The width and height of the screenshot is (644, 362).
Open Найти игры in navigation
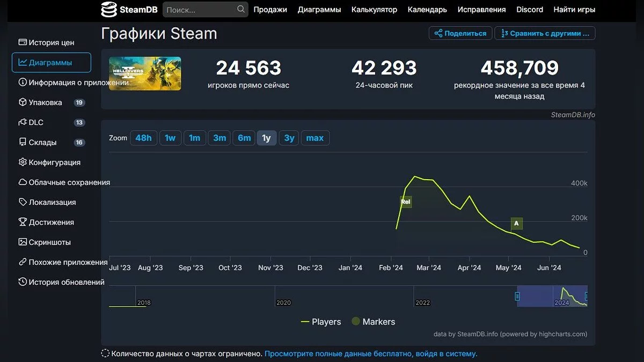point(574,10)
